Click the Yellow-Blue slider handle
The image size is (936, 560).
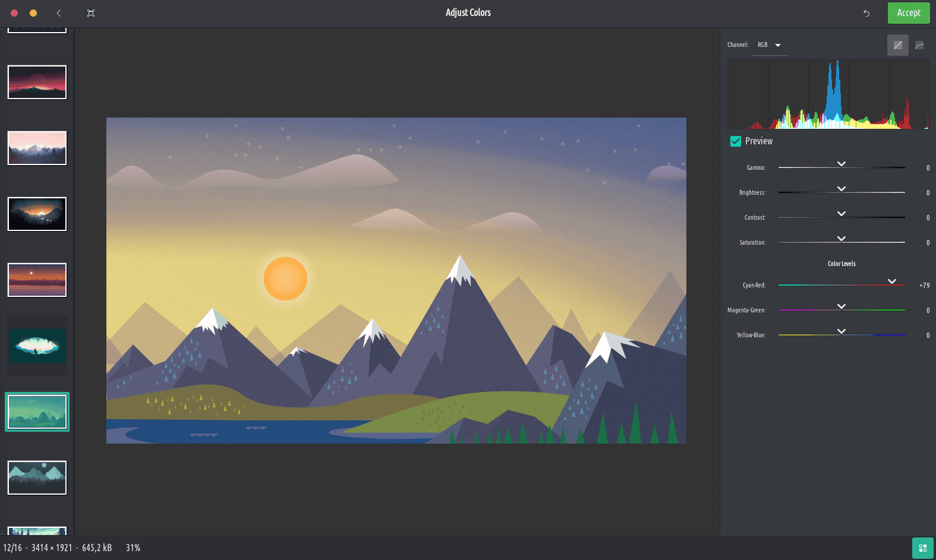842,332
